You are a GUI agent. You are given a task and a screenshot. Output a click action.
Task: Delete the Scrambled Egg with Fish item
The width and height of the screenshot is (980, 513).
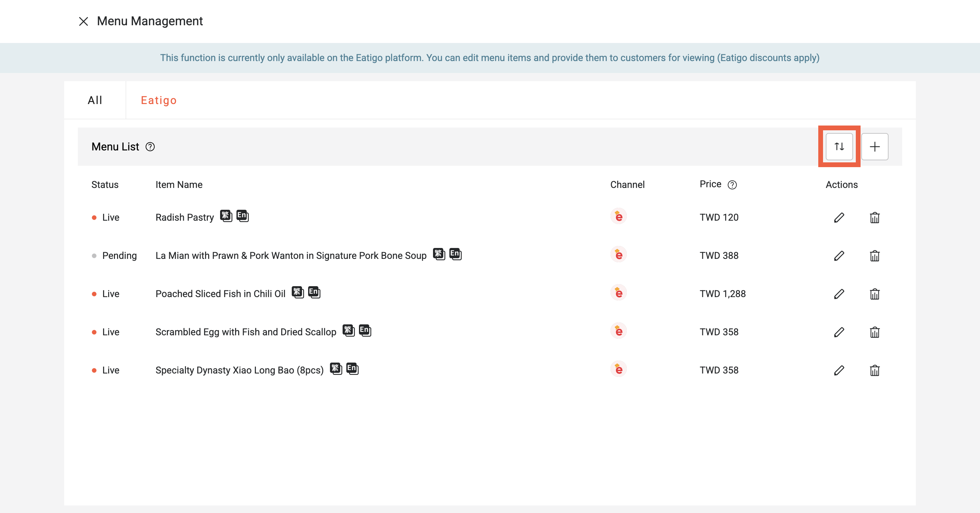tap(875, 332)
